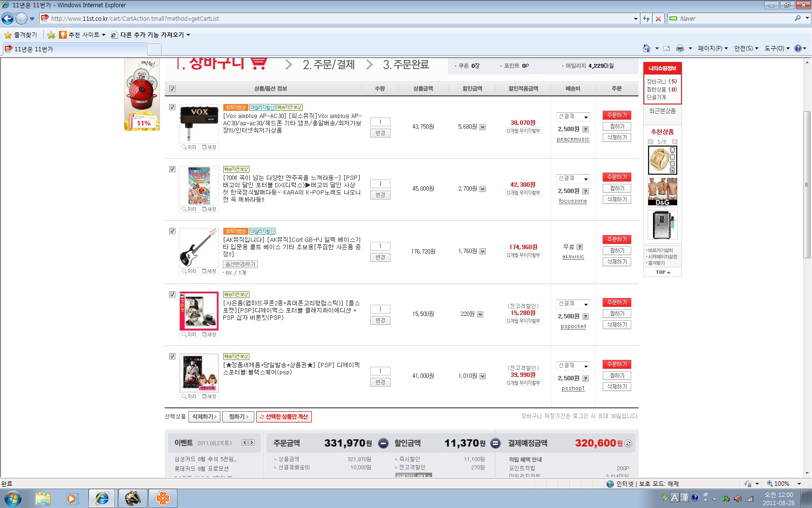Screen dimensions: 812x508
Task: Click the red pot 11% banner image
Action: click(x=142, y=94)
